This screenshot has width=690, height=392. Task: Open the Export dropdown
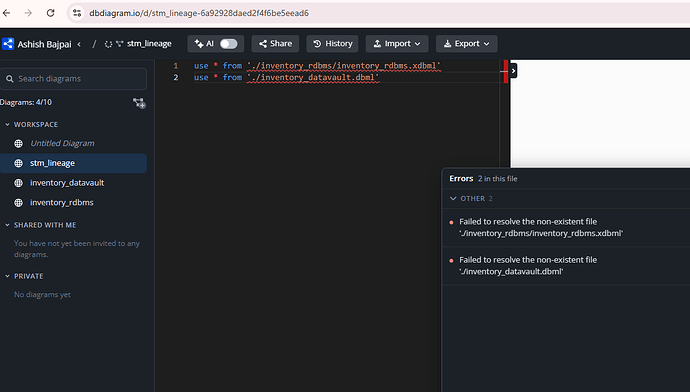point(466,44)
